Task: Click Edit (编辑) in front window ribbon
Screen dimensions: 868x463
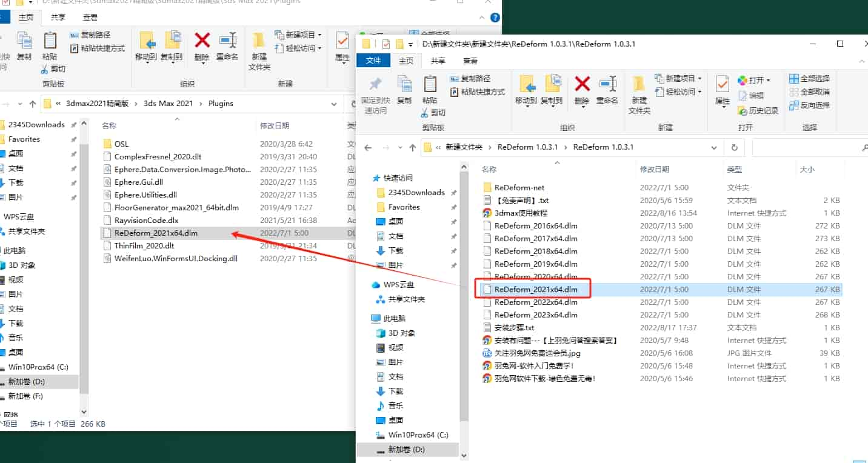Action: tap(751, 95)
